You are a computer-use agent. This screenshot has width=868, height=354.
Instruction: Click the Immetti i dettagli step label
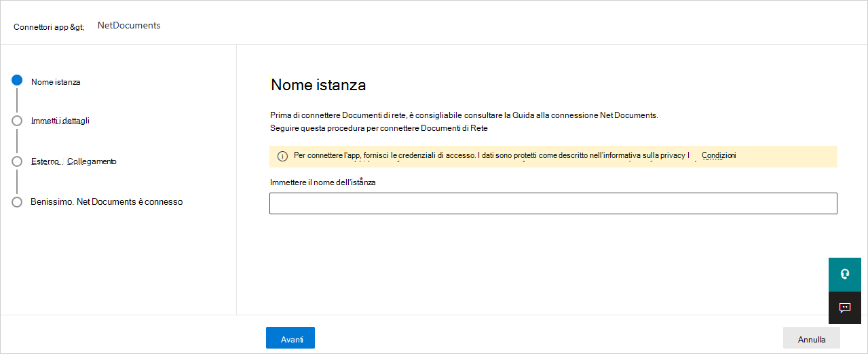pos(60,121)
